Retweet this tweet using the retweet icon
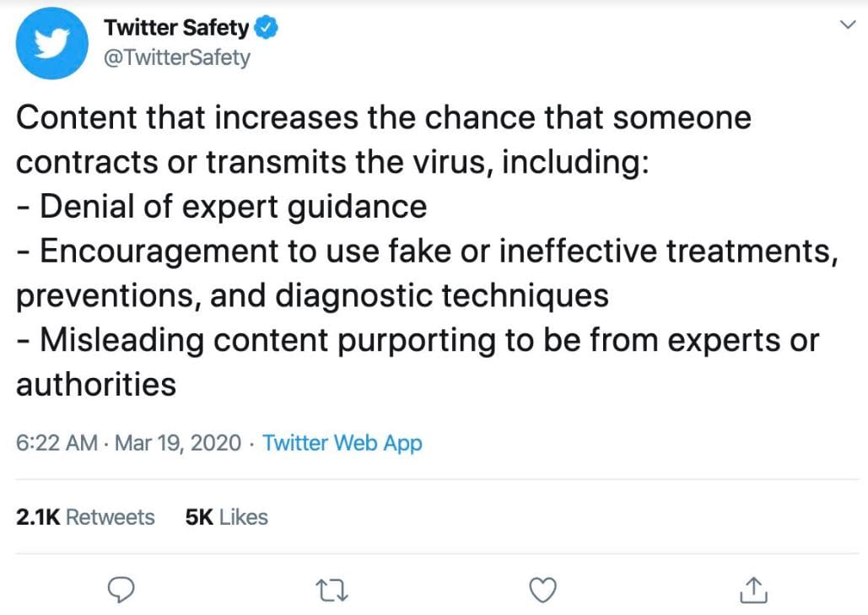 click(x=332, y=591)
